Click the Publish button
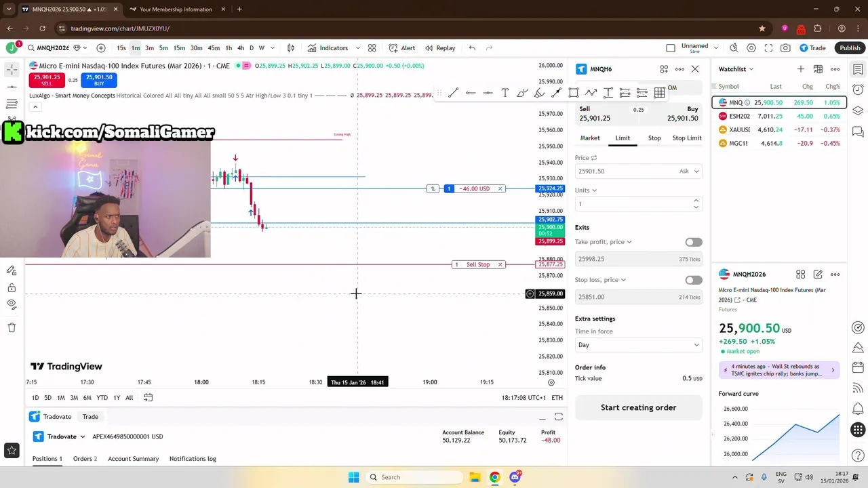868x488 pixels. (850, 48)
